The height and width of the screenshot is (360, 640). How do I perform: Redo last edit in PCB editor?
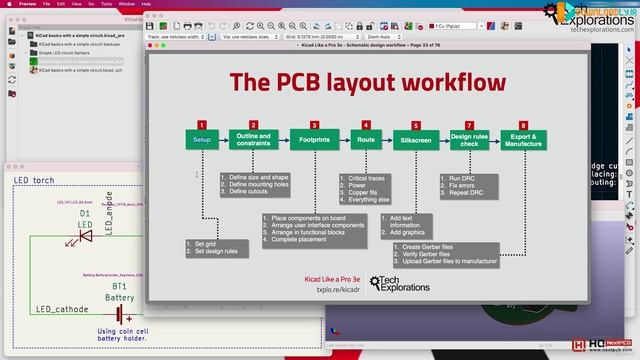pyautogui.click(x=223, y=26)
